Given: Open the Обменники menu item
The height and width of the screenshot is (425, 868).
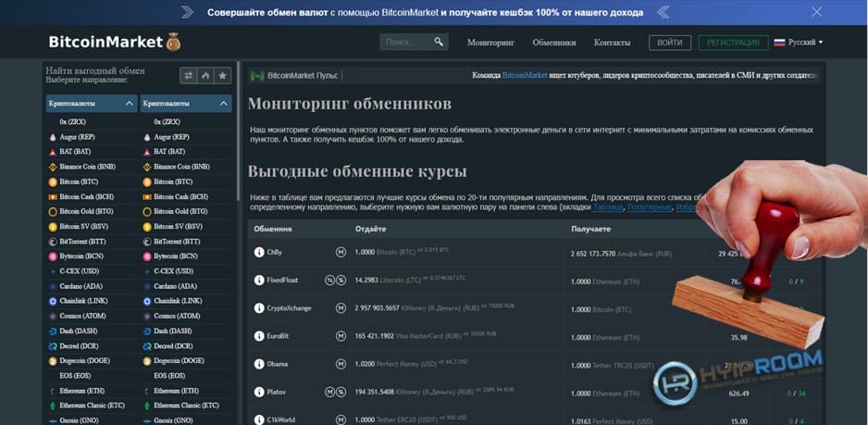Looking at the screenshot, I should (554, 43).
